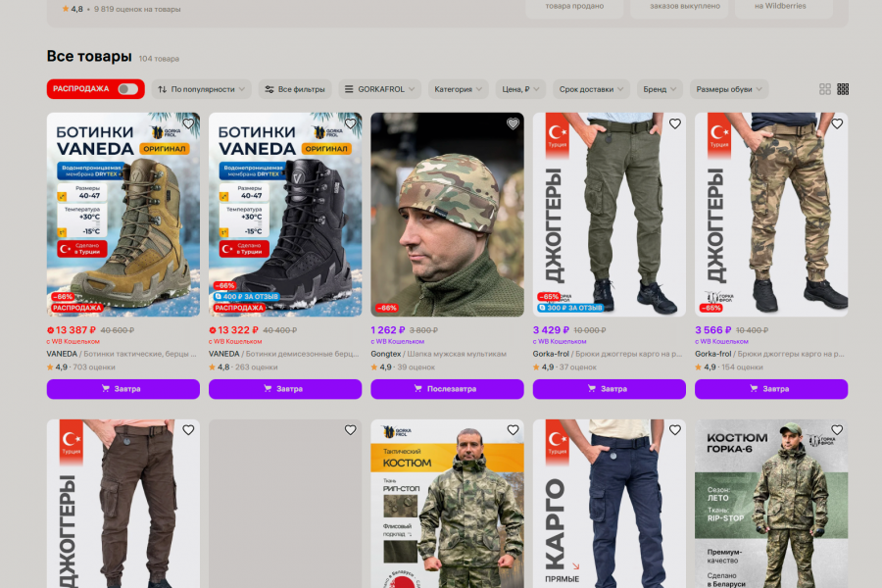
Task: Click 4,8 · 263 оценки rating text
Action: 243,367
